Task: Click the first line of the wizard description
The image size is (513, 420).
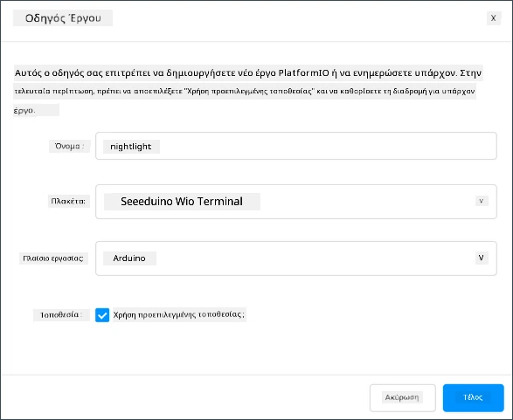Action: [x=248, y=72]
